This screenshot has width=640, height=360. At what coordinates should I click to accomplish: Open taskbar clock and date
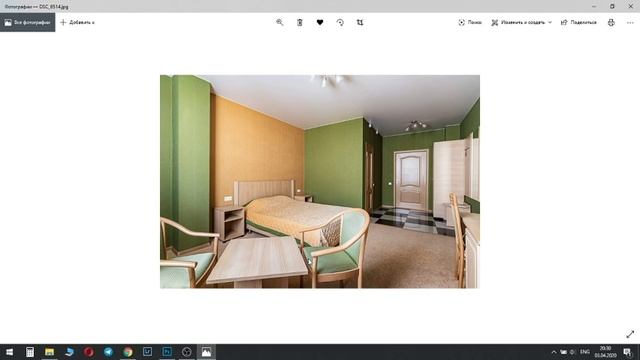click(x=606, y=352)
